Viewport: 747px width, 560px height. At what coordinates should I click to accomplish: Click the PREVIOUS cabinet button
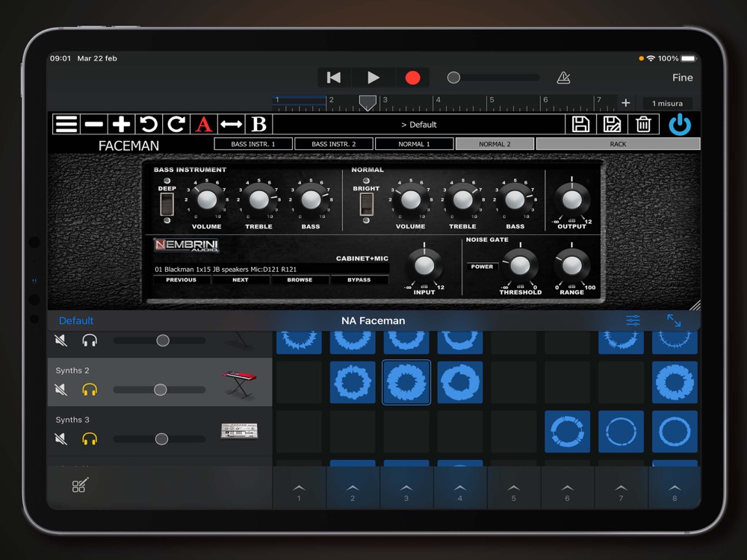click(x=182, y=280)
